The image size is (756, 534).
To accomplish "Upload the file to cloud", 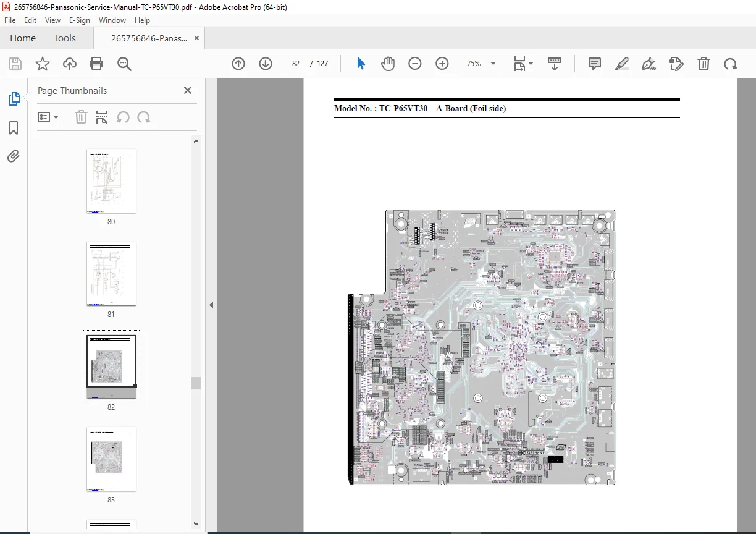I will [x=70, y=64].
